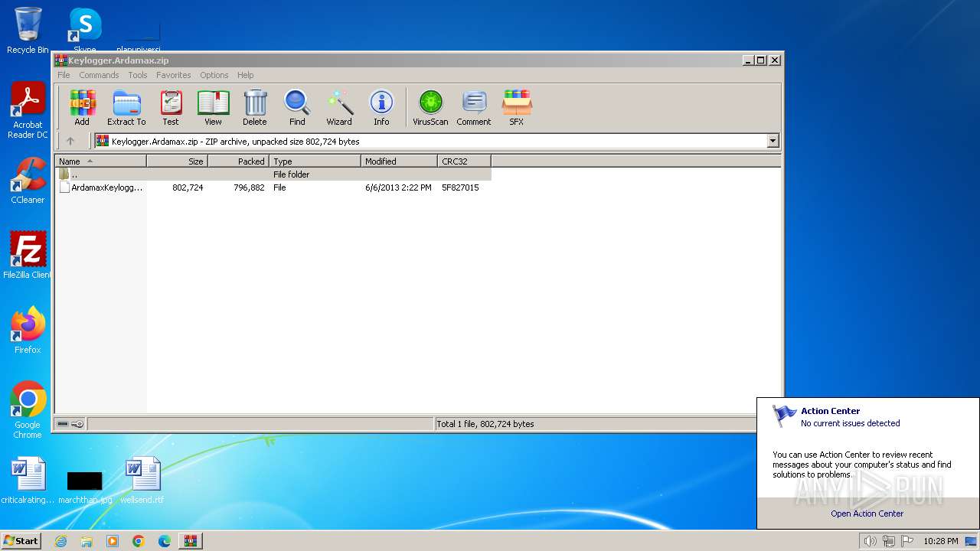Open Windows Explorer from taskbar
This screenshot has width=980, height=551.
tap(87, 541)
